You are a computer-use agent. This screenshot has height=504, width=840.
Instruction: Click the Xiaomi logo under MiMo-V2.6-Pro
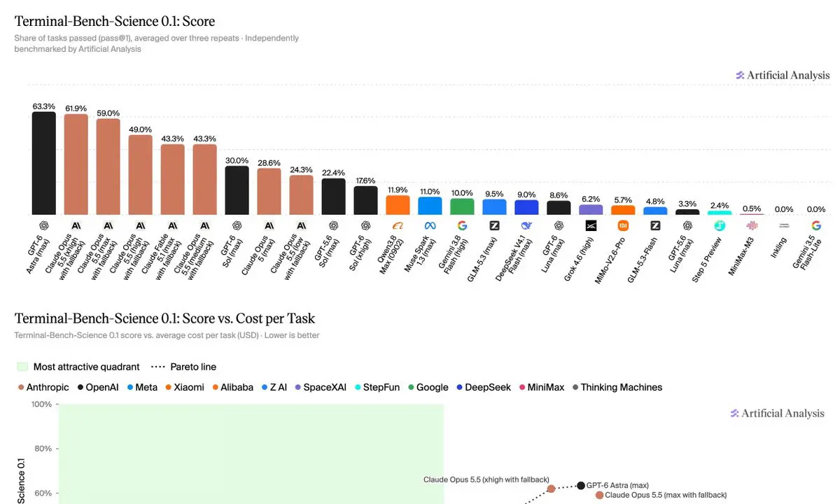click(623, 225)
